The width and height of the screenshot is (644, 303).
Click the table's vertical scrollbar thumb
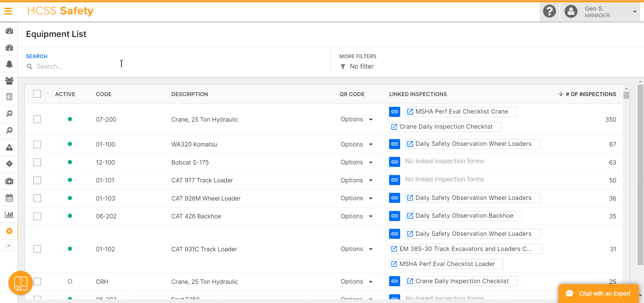(x=626, y=95)
